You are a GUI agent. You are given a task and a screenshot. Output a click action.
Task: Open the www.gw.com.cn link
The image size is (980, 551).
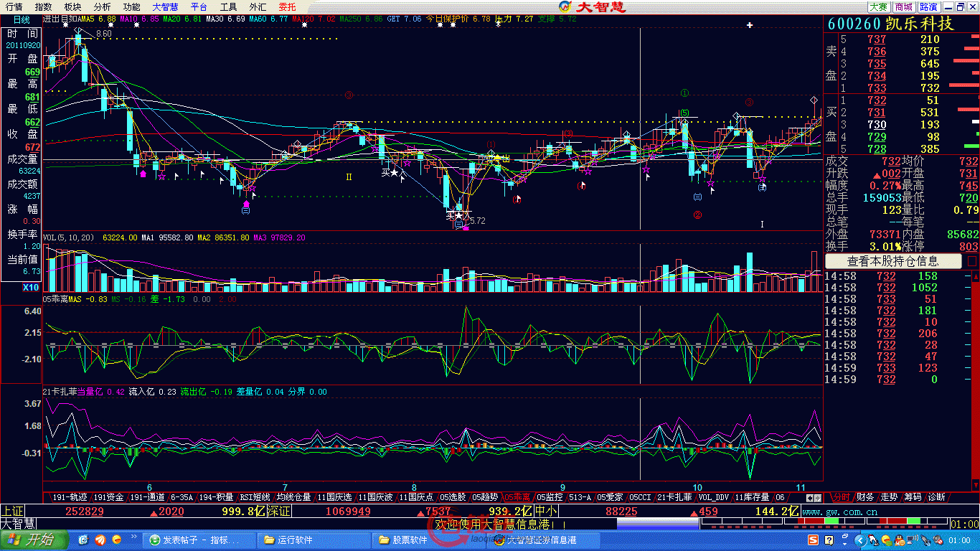(839, 512)
